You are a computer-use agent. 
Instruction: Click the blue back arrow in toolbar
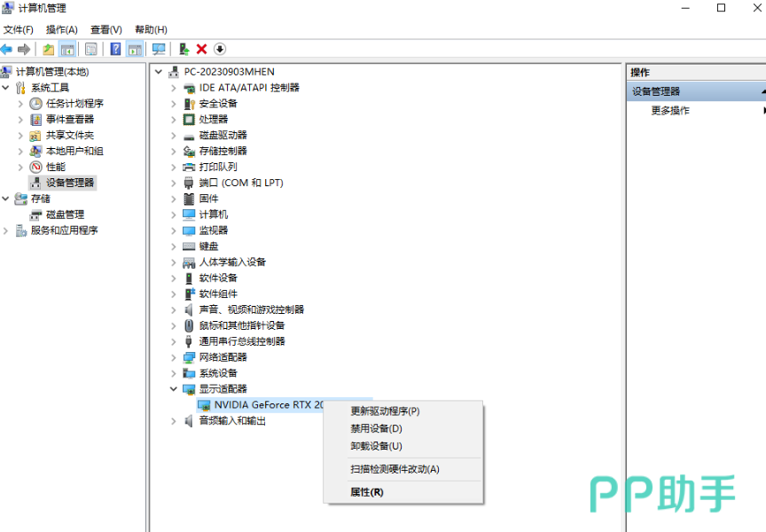point(7,49)
